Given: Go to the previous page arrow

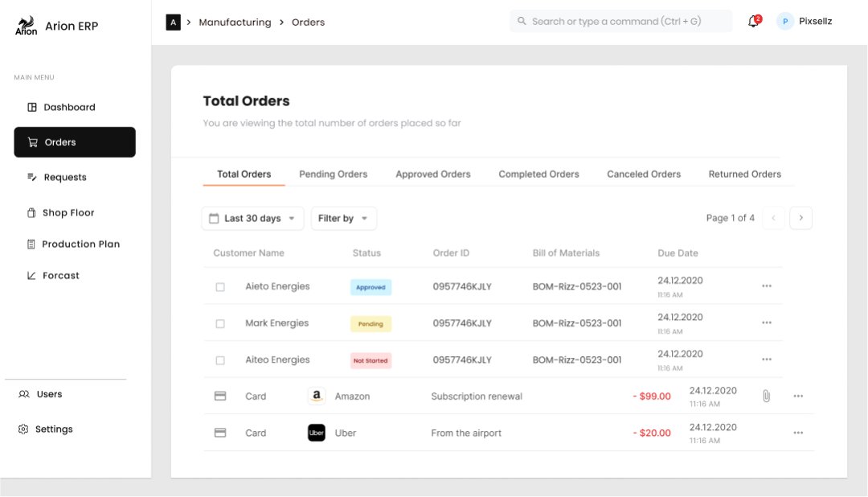Looking at the screenshot, I should click(773, 218).
